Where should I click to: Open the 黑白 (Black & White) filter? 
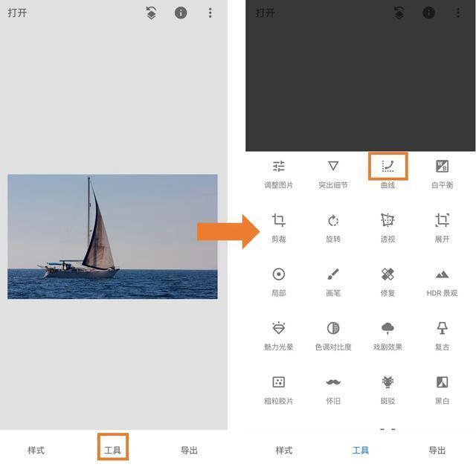[x=442, y=390]
